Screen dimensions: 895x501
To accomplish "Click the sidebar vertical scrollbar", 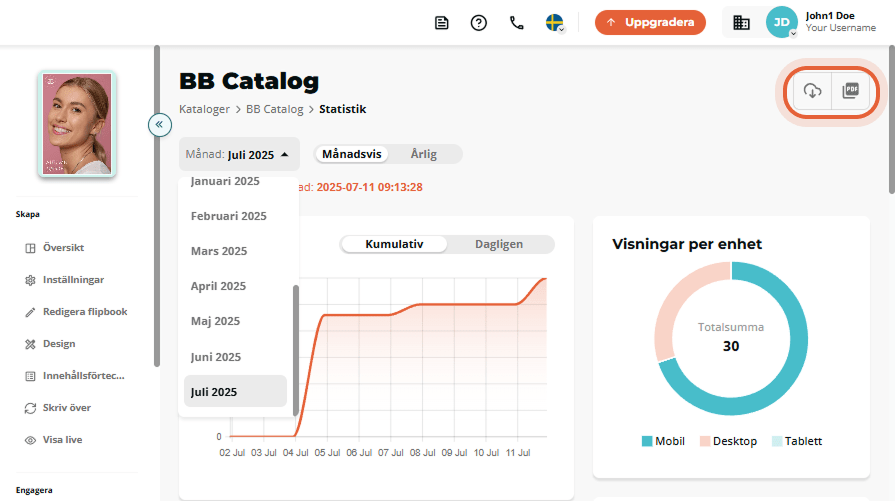I will [157, 205].
